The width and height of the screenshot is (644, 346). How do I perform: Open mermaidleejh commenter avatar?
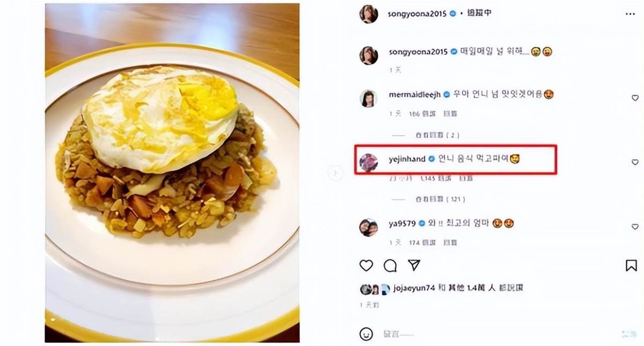point(368,98)
